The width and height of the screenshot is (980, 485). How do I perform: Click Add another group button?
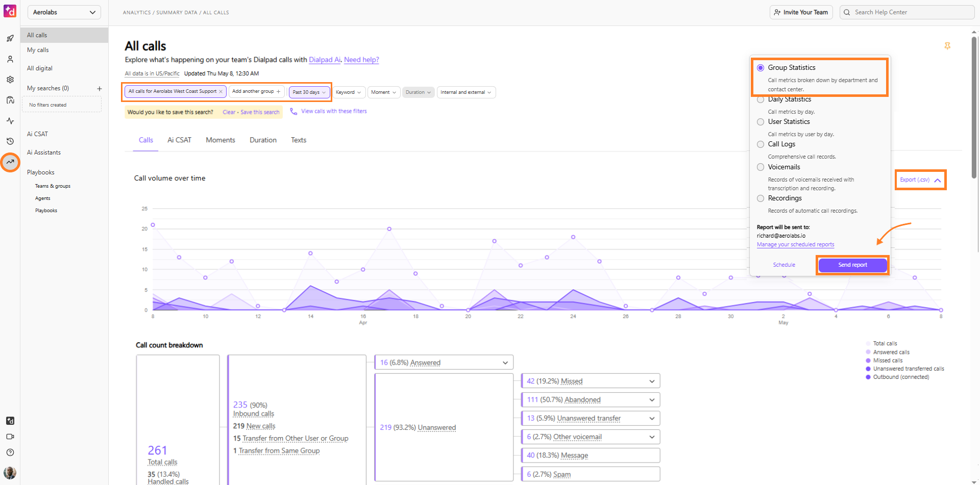[256, 91]
